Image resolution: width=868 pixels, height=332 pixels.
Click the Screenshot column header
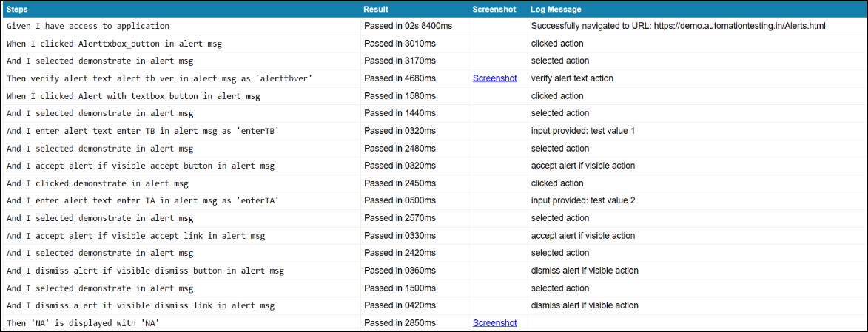pos(495,10)
